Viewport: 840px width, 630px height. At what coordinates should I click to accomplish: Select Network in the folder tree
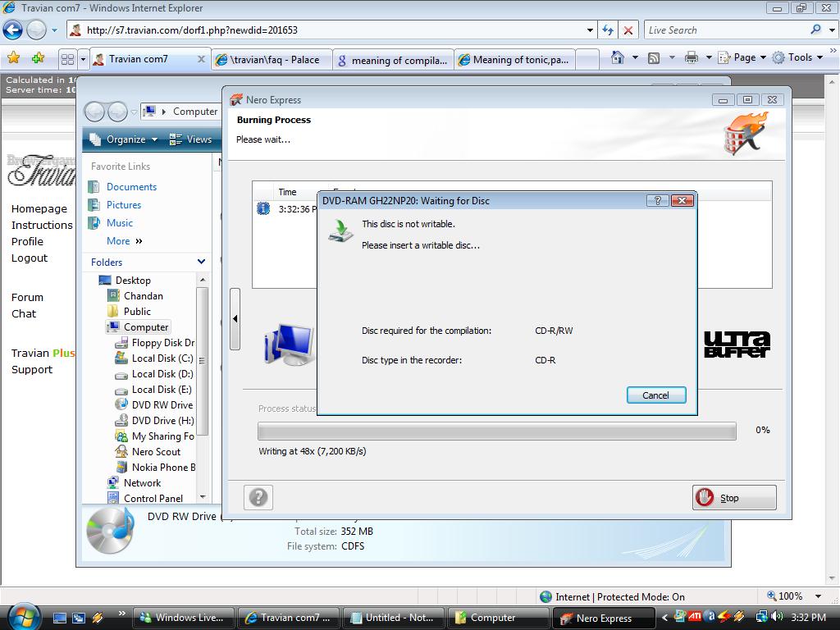[142, 482]
